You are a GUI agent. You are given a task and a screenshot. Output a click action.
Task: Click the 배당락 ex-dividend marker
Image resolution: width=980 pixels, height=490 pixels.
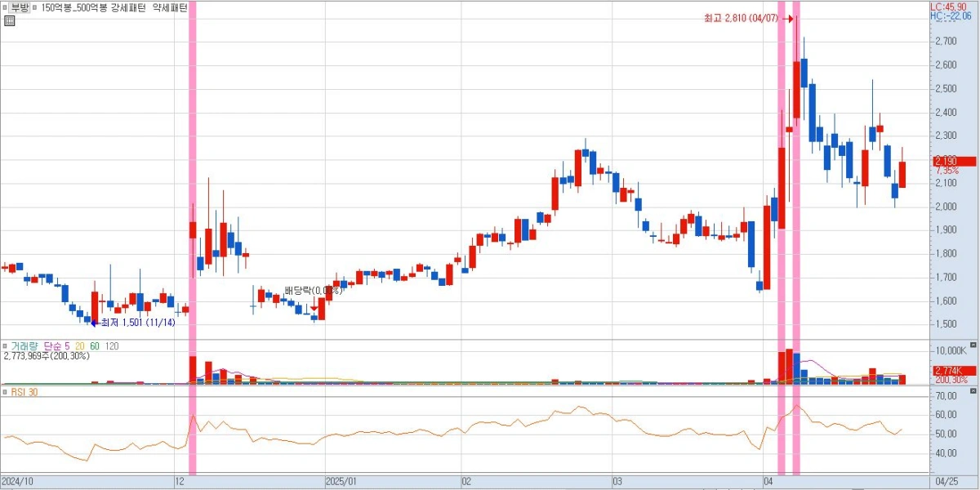314,291
